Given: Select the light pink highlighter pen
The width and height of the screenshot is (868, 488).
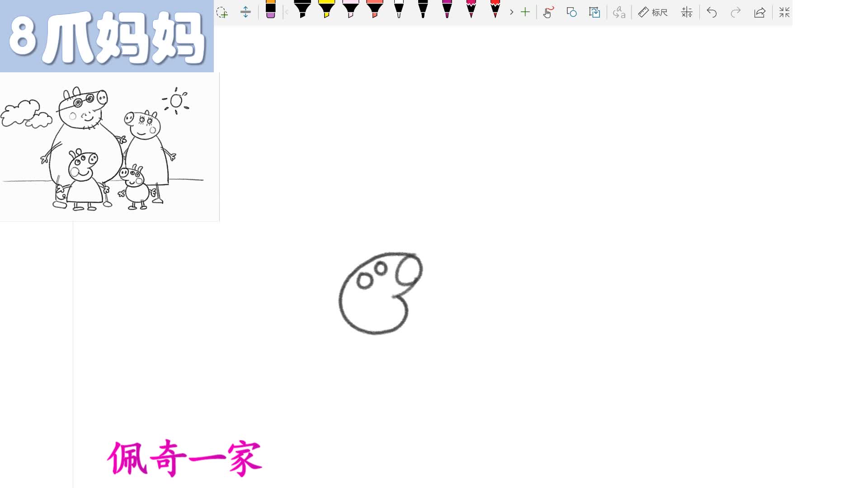Looking at the screenshot, I should pos(350,9).
